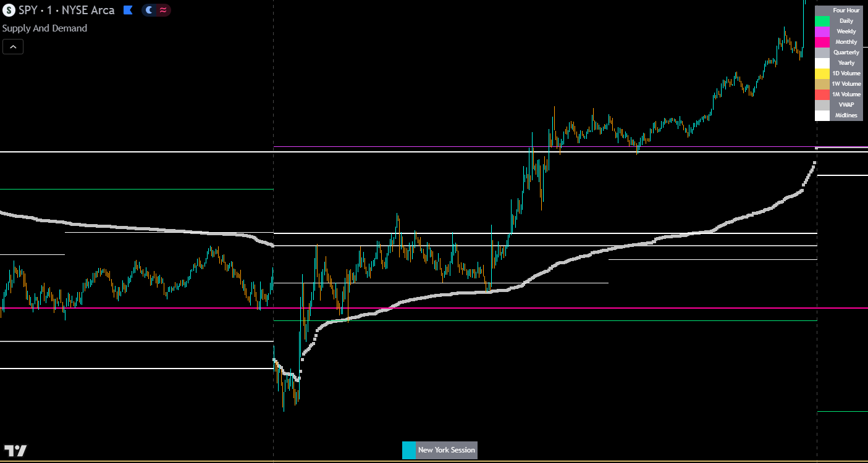Click the white Yearly color swatch
This screenshot has width=868, height=463.
point(822,63)
